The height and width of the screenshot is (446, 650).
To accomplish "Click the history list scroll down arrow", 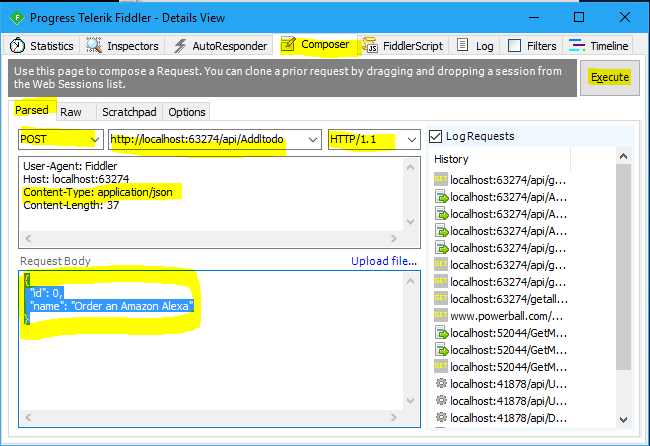I will pos(623,419).
